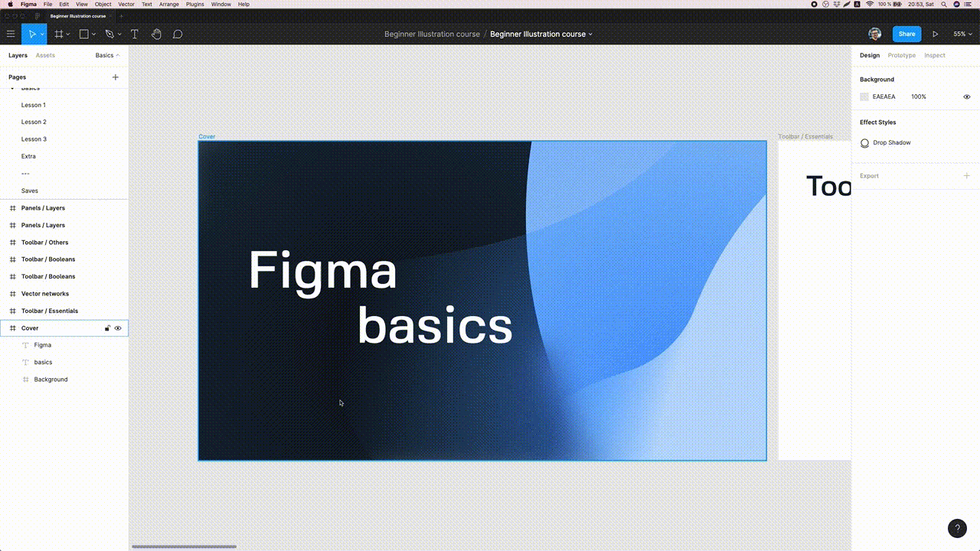Switch to the Assets tab

point(45,55)
